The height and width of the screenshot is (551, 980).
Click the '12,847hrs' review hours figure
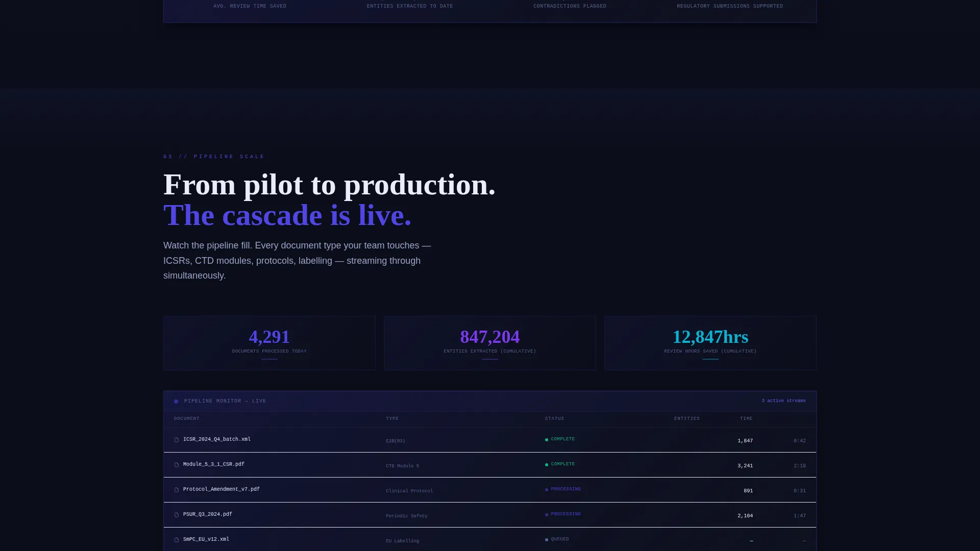(x=710, y=337)
